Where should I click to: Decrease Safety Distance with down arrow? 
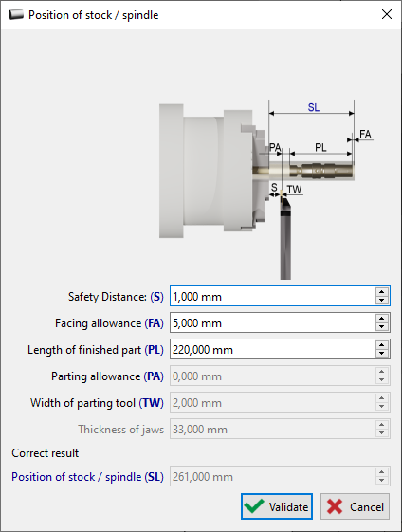pyautogui.click(x=382, y=301)
